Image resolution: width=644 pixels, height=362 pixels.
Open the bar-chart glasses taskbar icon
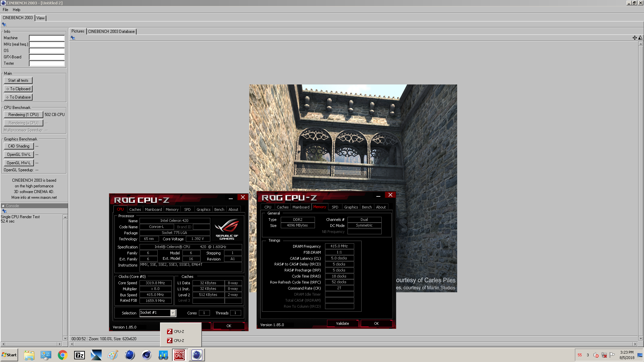[x=163, y=355]
